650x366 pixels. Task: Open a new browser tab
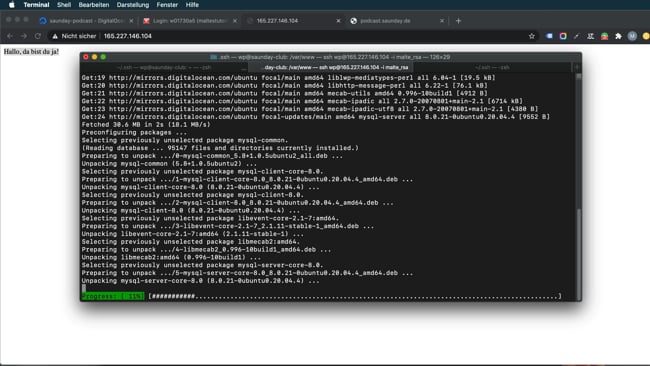[x=458, y=21]
